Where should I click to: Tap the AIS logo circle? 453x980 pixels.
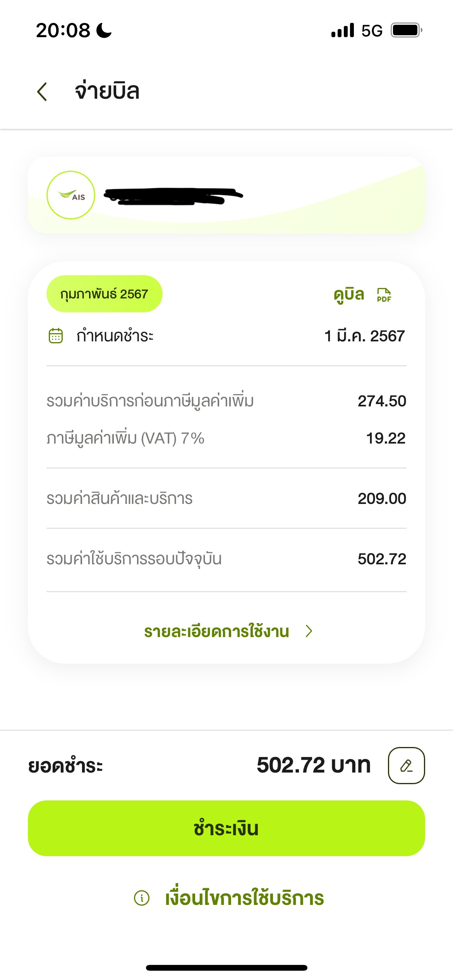71,195
